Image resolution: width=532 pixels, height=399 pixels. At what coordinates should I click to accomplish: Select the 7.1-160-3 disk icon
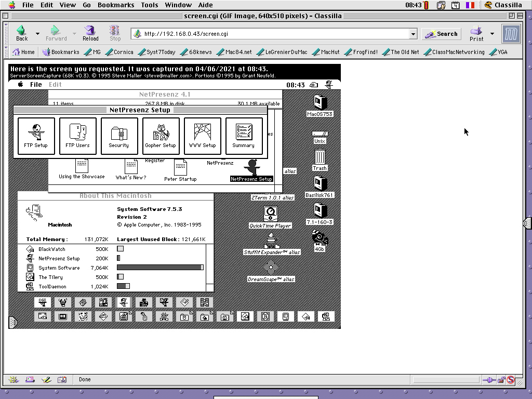tap(320, 211)
